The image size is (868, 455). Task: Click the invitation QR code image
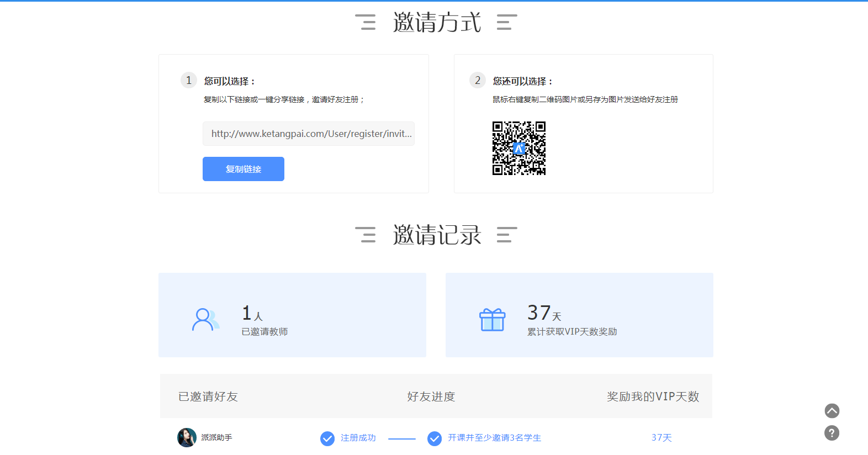pos(519,148)
